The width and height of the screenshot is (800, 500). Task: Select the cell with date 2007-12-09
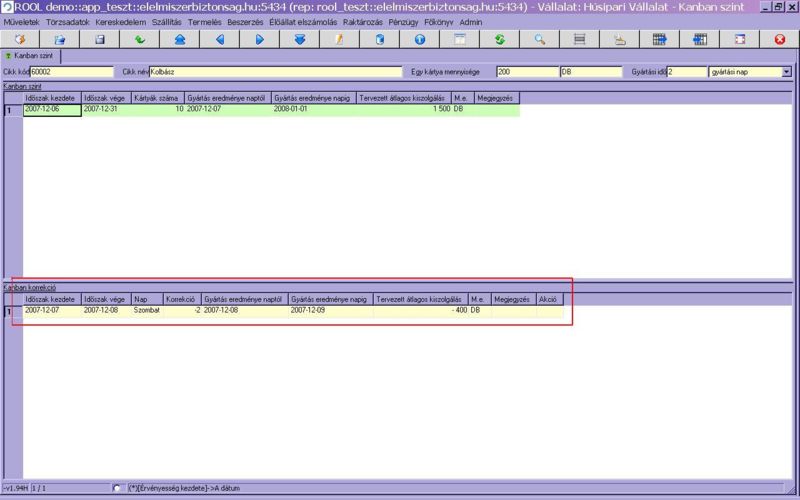[330, 310]
